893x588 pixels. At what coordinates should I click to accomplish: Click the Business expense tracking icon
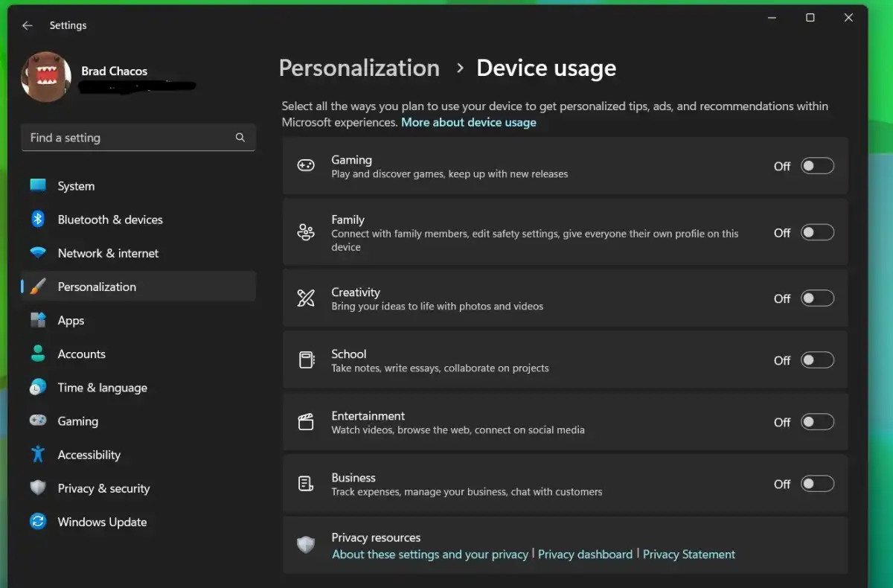pyautogui.click(x=306, y=483)
